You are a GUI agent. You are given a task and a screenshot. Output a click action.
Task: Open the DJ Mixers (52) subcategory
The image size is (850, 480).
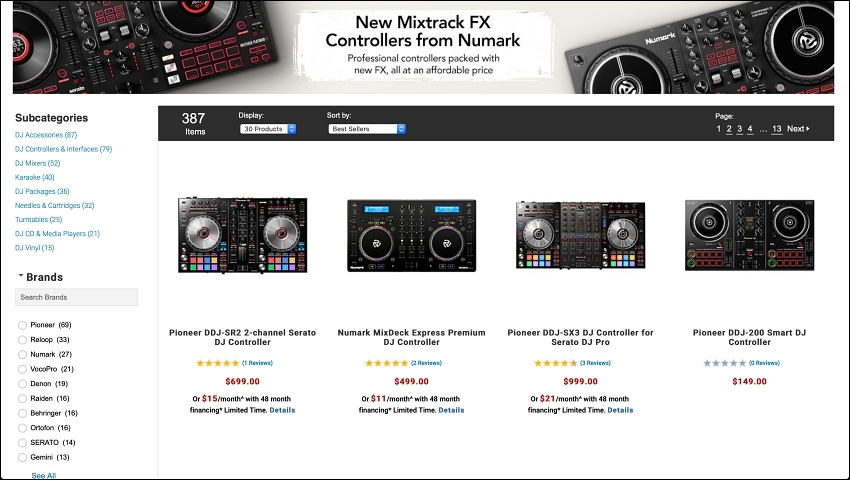pos(37,163)
